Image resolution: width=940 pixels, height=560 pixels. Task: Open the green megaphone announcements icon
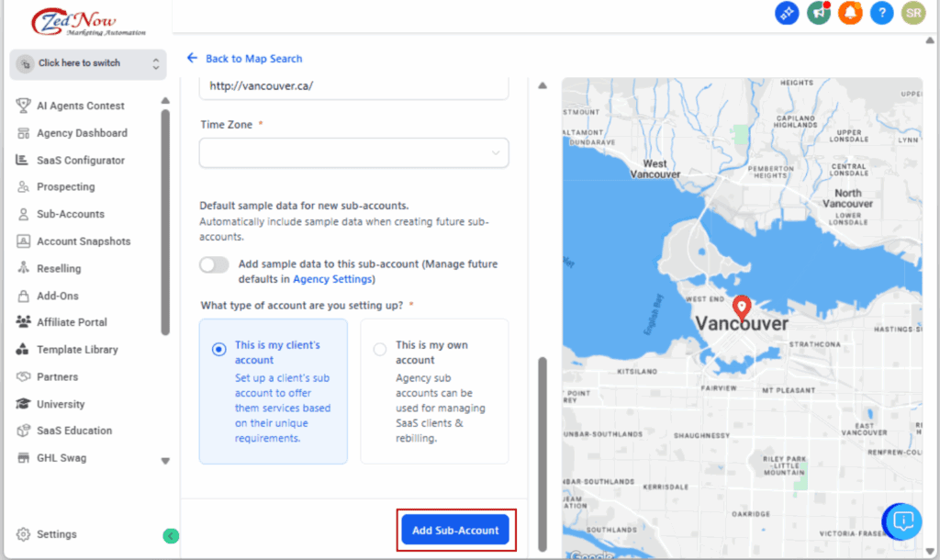(818, 13)
